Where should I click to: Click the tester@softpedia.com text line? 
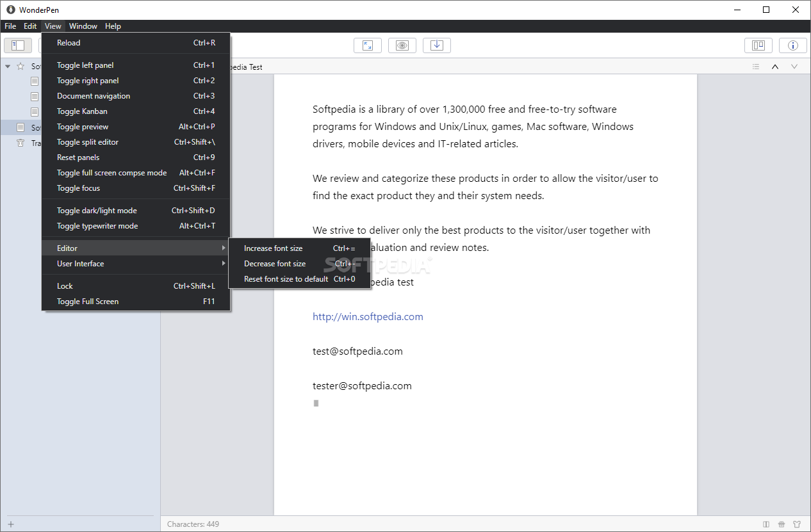click(362, 386)
